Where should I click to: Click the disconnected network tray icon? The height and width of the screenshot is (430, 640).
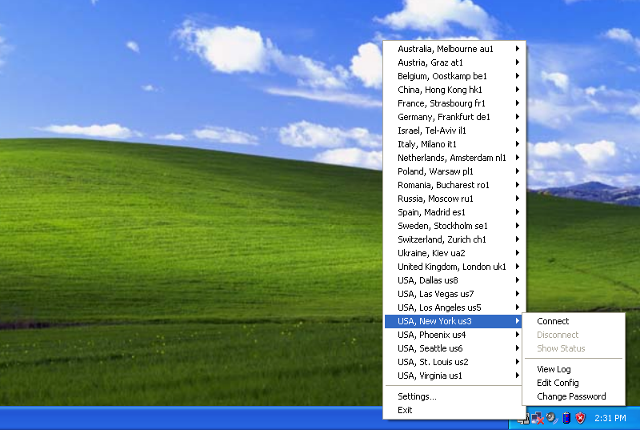click(x=537, y=418)
